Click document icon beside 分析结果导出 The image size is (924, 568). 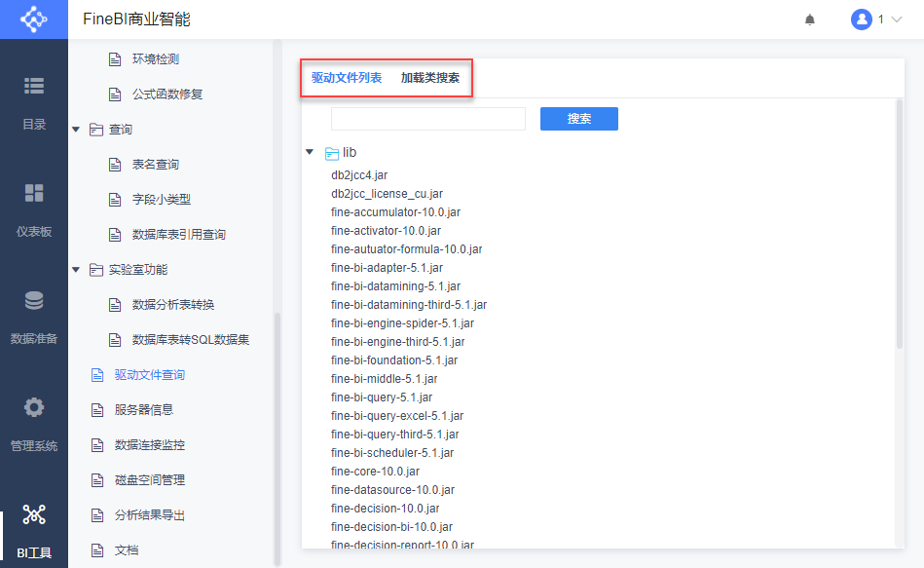tap(97, 515)
